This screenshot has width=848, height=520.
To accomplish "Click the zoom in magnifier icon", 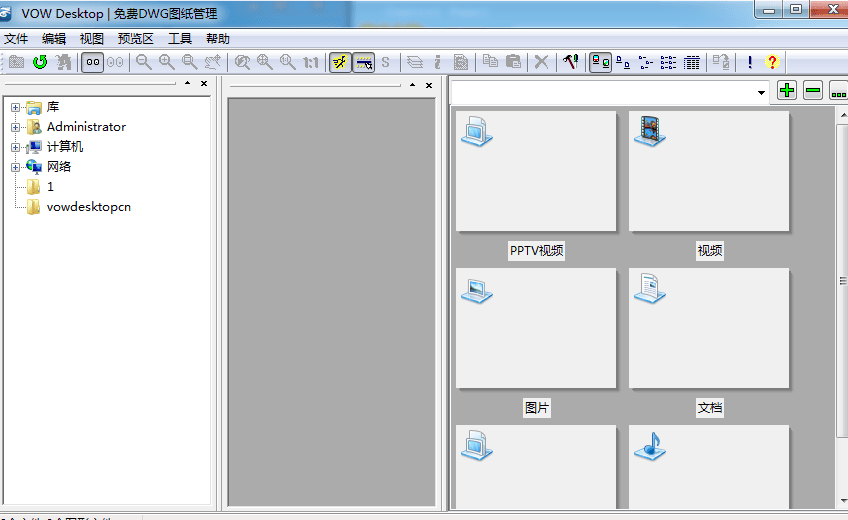I will [x=167, y=62].
